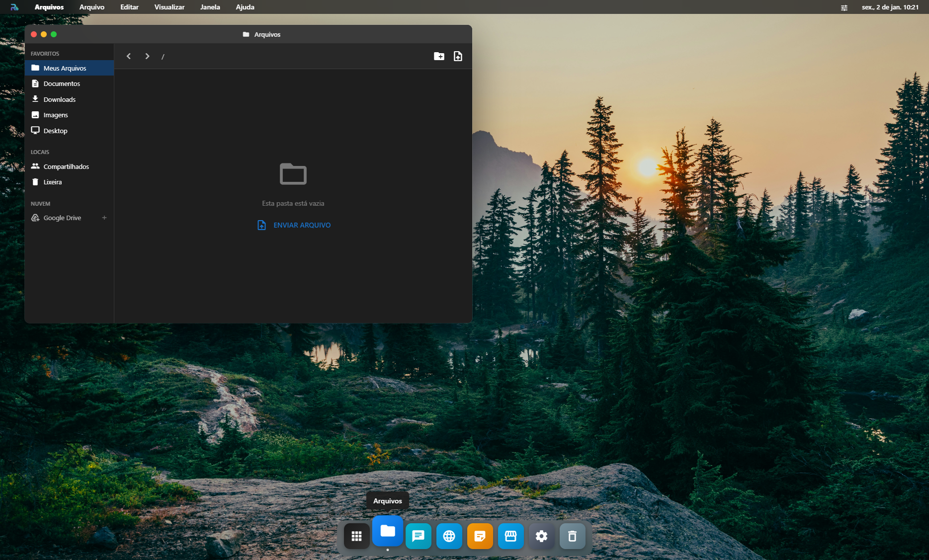Add a cloud account with the plus next to Google Drive
Viewport: 929px width, 560px height.
(x=104, y=218)
